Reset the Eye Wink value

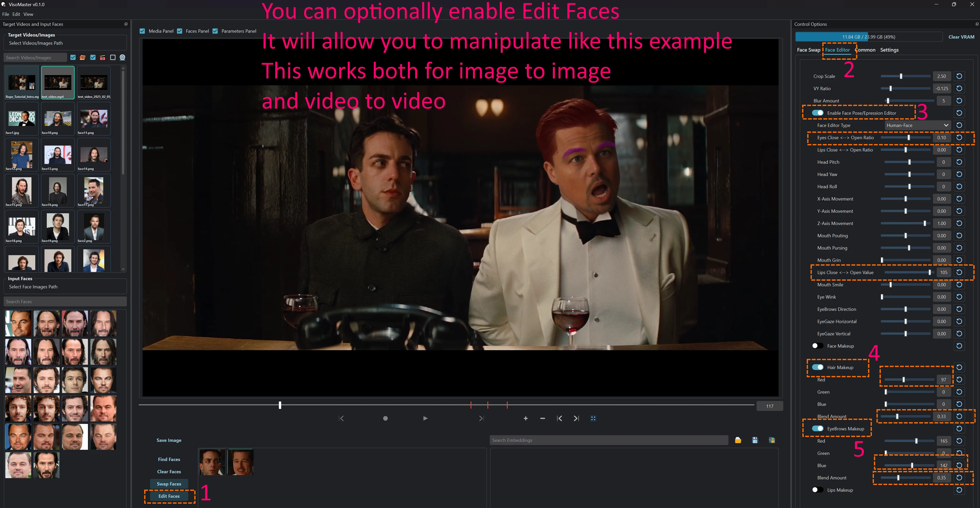pyautogui.click(x=960, y=297)
